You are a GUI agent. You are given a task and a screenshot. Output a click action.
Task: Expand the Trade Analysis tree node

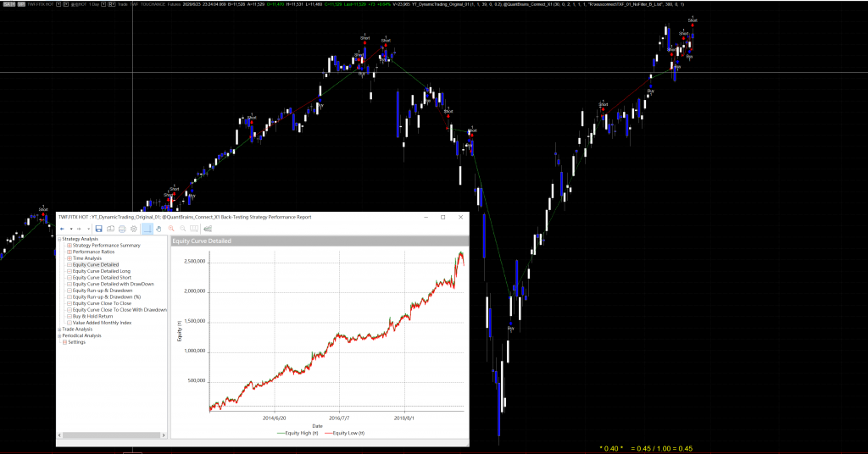(59, 329)
